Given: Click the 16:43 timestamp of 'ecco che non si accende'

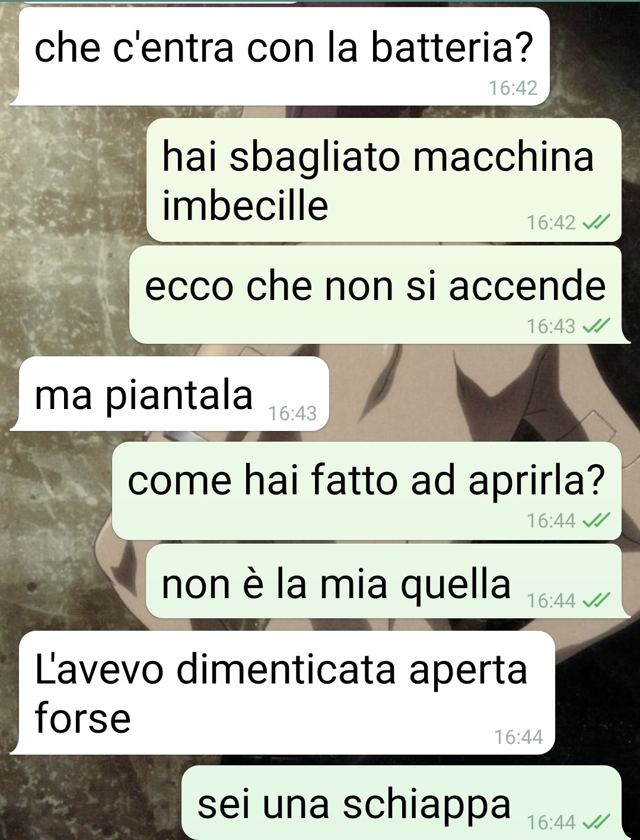Looking at the screenshot, I should point(551,326).
